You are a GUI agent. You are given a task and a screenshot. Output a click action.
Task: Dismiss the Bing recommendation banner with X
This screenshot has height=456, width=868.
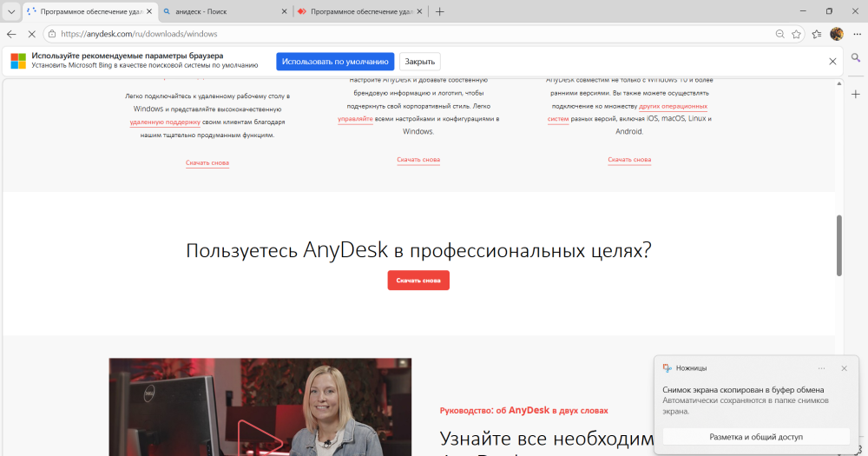[x=832, y=62]
